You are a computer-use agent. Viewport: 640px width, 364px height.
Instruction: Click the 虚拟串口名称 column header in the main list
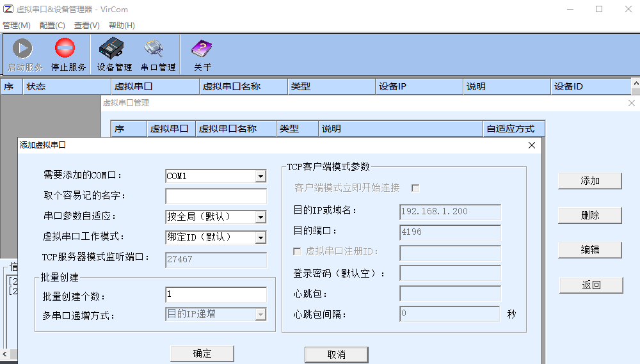243,86
